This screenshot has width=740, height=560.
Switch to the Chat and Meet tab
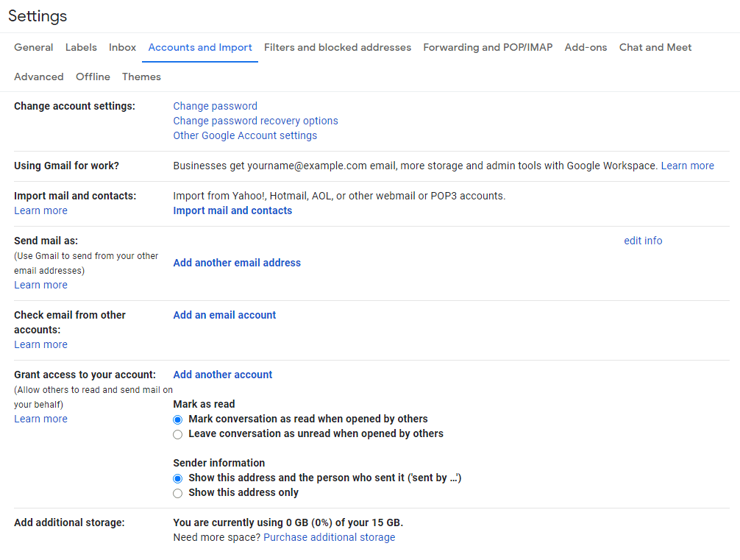point(655,47)
